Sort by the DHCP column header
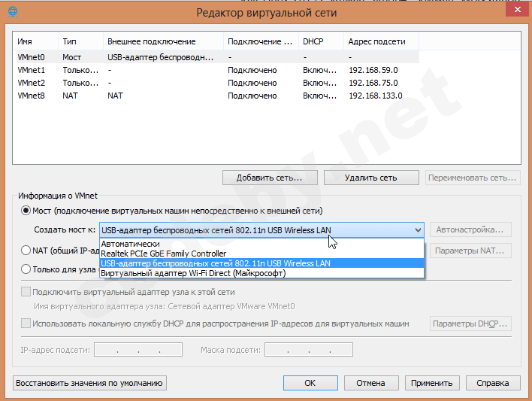 (322, 41)
